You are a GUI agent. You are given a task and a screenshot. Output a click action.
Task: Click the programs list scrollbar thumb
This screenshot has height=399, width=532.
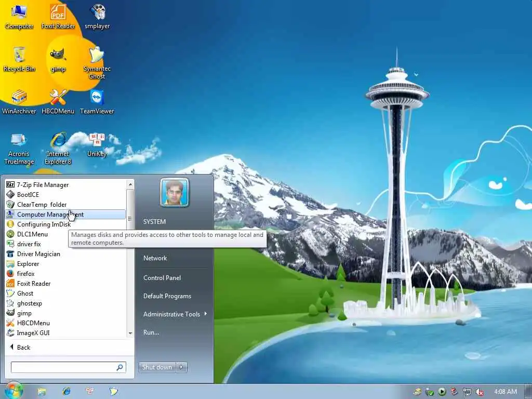130,219
